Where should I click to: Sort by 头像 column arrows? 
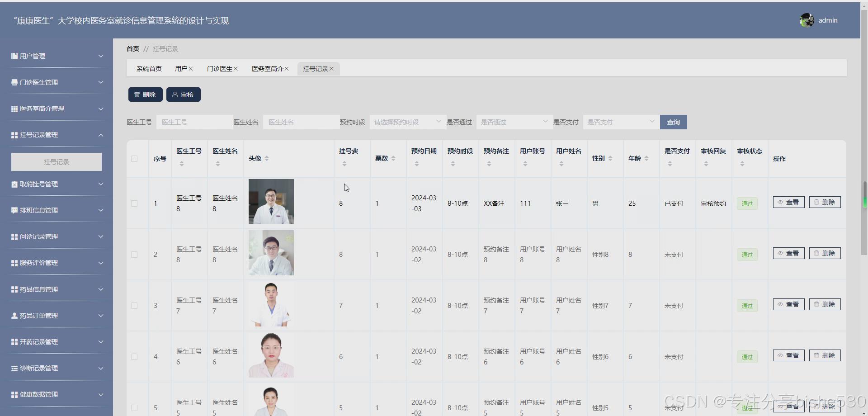267,158
